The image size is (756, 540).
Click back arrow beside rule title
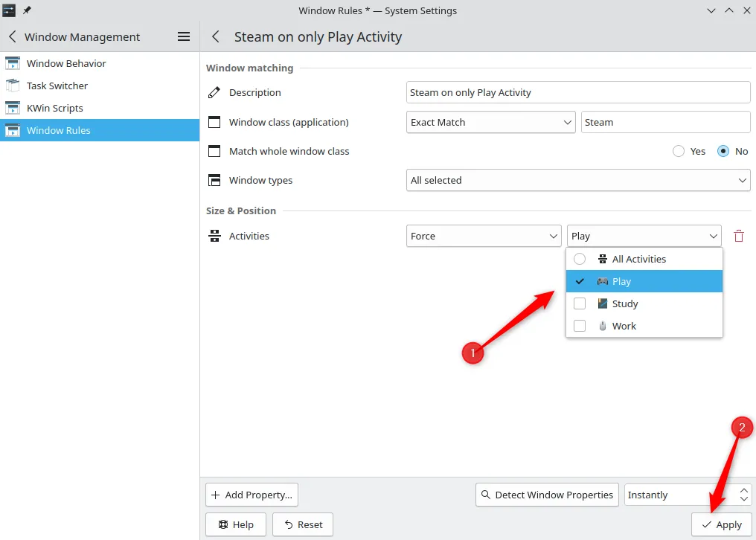pos(216,36)
